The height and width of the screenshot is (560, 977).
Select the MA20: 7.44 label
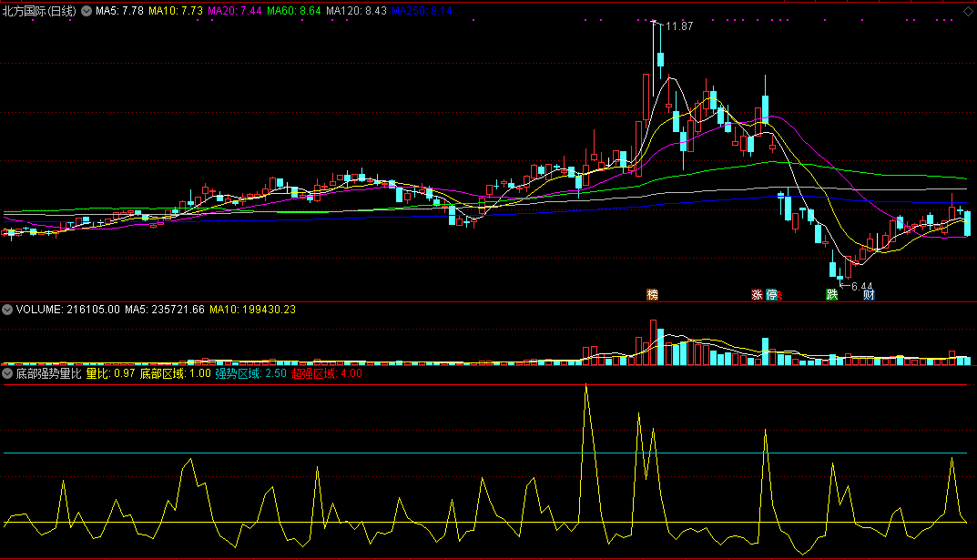click(234, 11)
